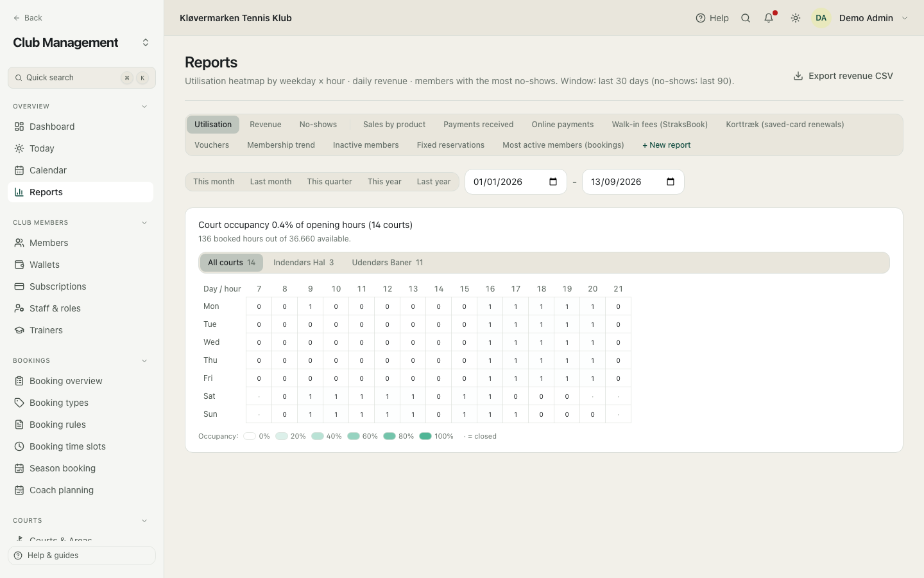Click the Booking overview clipboard icon
The width and height of the screenshot is (924, 578).
pyautogui.click(x=19, y=381)
